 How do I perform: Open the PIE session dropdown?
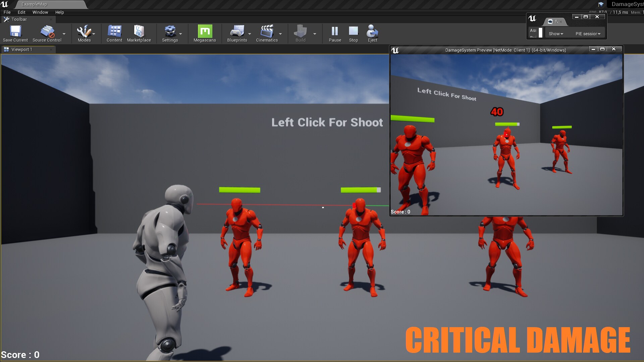click(588, 34)
